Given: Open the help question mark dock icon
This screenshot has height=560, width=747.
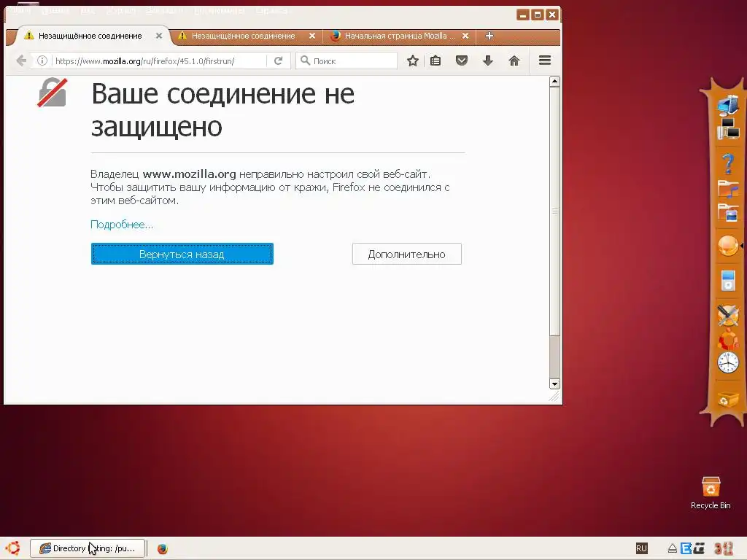Looking at the screenshot, I should coord(727,164).
